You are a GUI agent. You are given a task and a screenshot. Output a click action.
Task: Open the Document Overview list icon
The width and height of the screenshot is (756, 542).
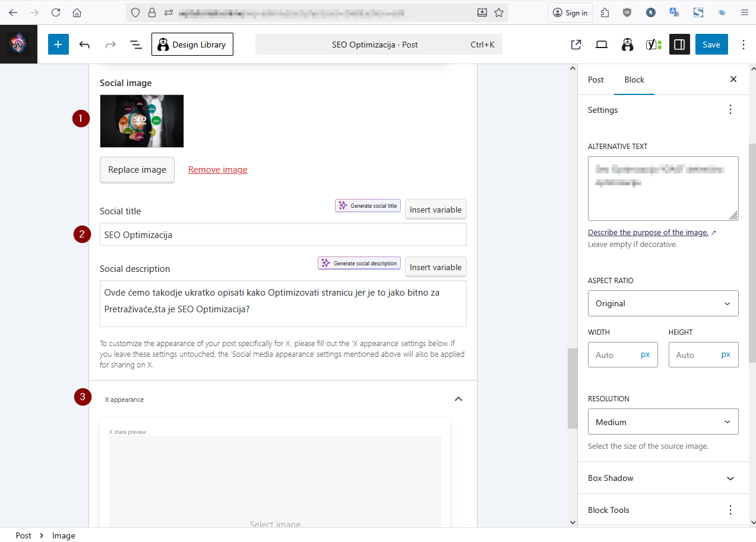[x=135, y=45]
